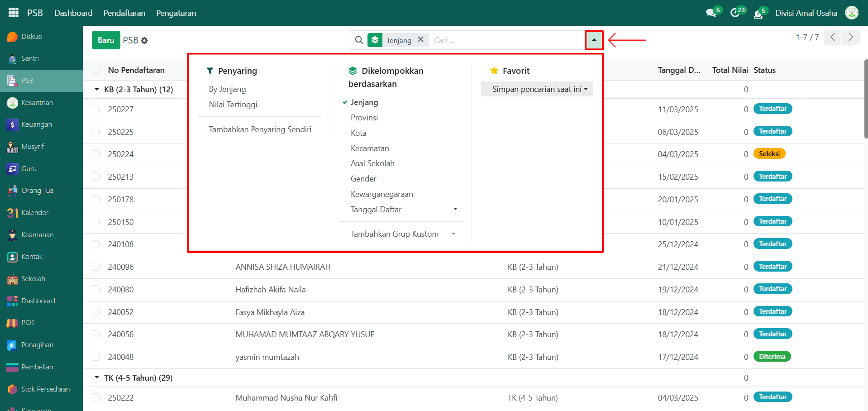Open the activities clock icon
This screenshot has width=868, height=411.
[735, 13]
